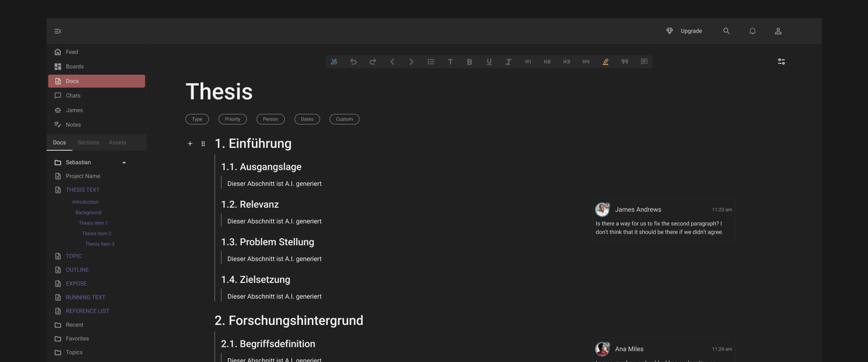Image resolution: width=868 pixels, height=362 pixels.
Task: Apply H2 heading style
Action: pyautogui.click(x=547, y=62)
